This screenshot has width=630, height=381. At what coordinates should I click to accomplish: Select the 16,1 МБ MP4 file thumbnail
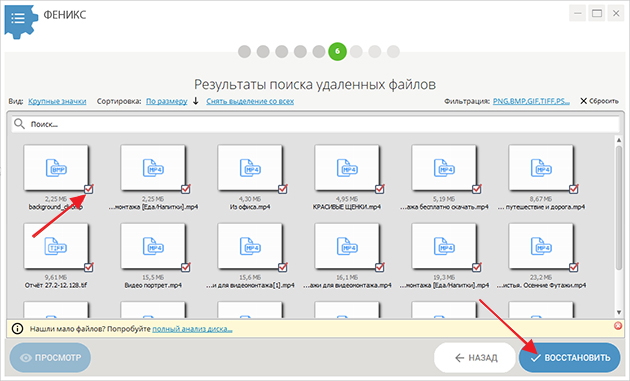(347, 246)
